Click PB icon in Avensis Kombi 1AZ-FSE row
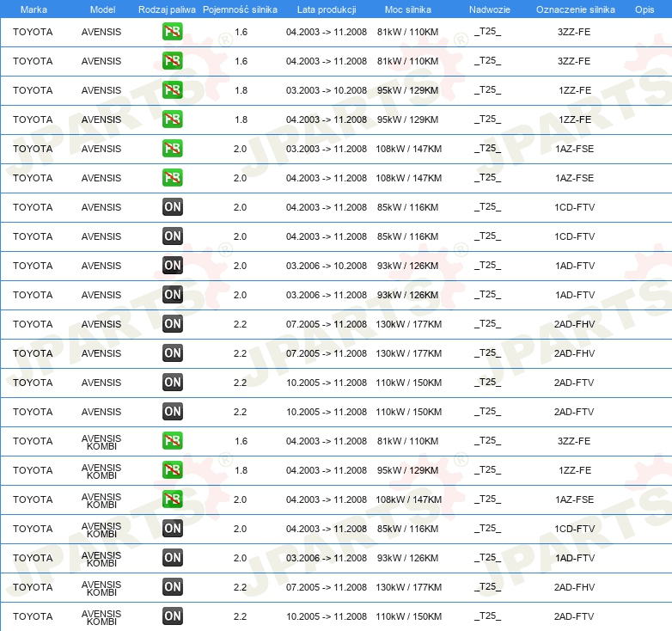The image size is (672, 631). [173, 499]
